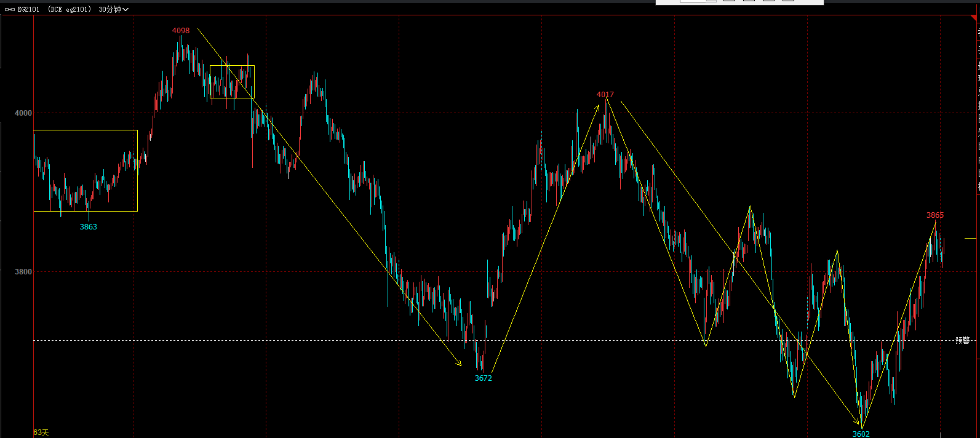Click the 3865 recent high label
The width and height of the screenshot is (980, 438).
(x=935, y=215)
